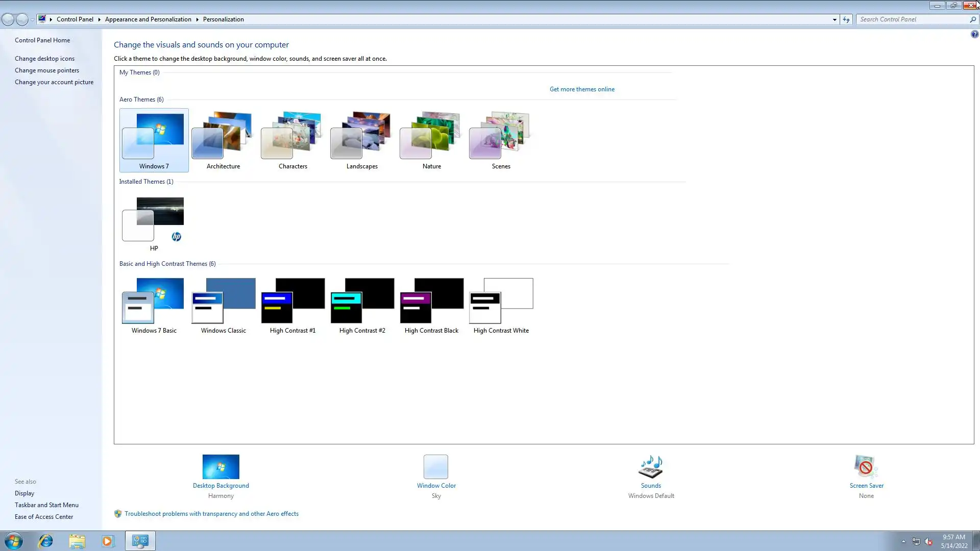Open the Desktop Background settings icon
This screenshot has width=980, height=551.
click(x=220, y=466)
